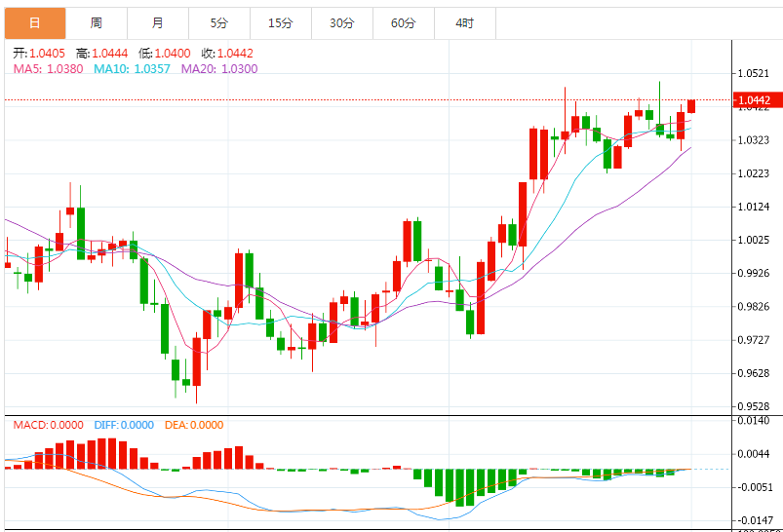Image resolution: width=783 pixels, height=532 pixels.
Task: Click the 0.9826 price axis label
Action: pos(754,306)
